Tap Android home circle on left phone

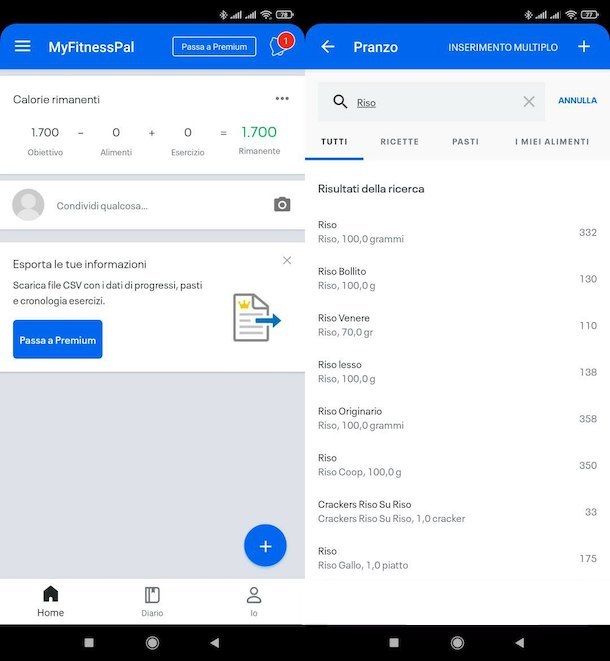pos(152,642)
